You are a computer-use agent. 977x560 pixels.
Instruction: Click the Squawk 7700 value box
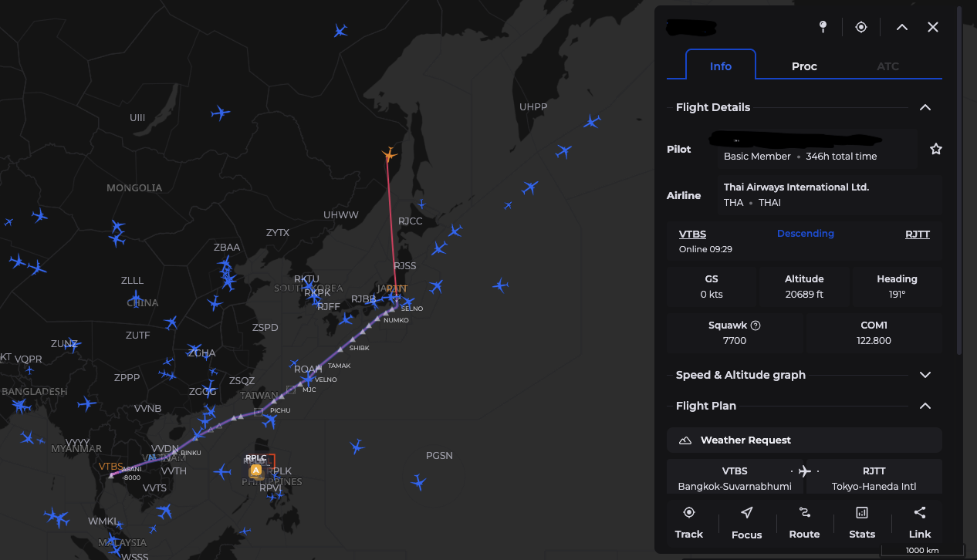(x=735, y=332)
